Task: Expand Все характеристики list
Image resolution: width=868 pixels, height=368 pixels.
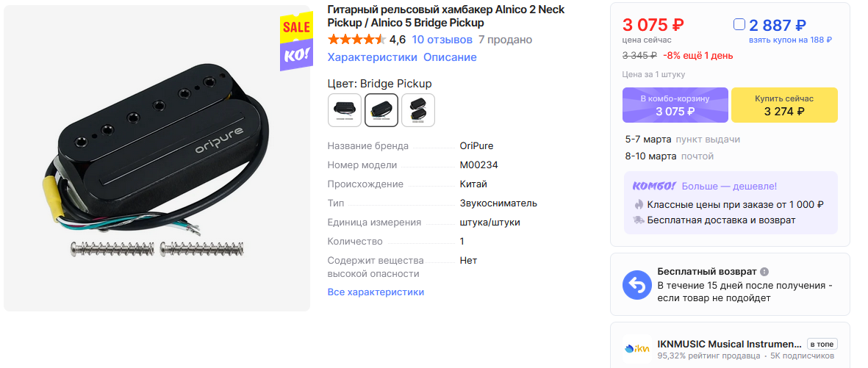Action: click(x=376, y=292)
